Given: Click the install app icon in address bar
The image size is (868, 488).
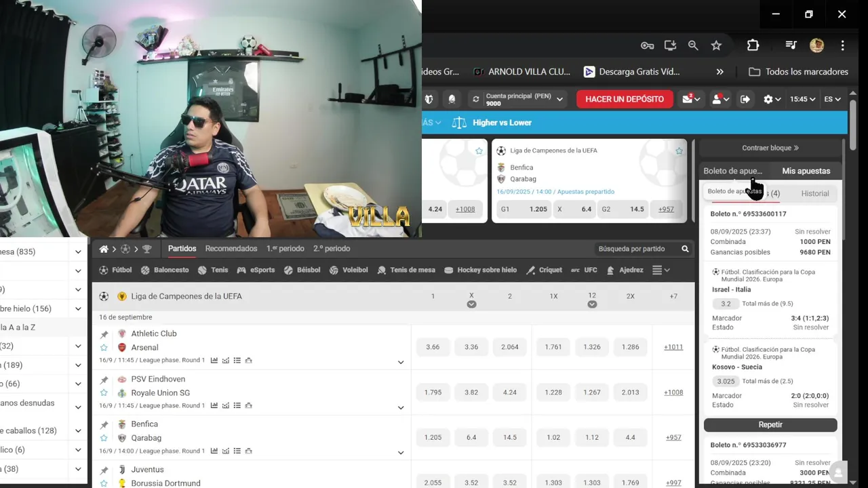Looking at the screenshot, I should (x=670, y=45).
